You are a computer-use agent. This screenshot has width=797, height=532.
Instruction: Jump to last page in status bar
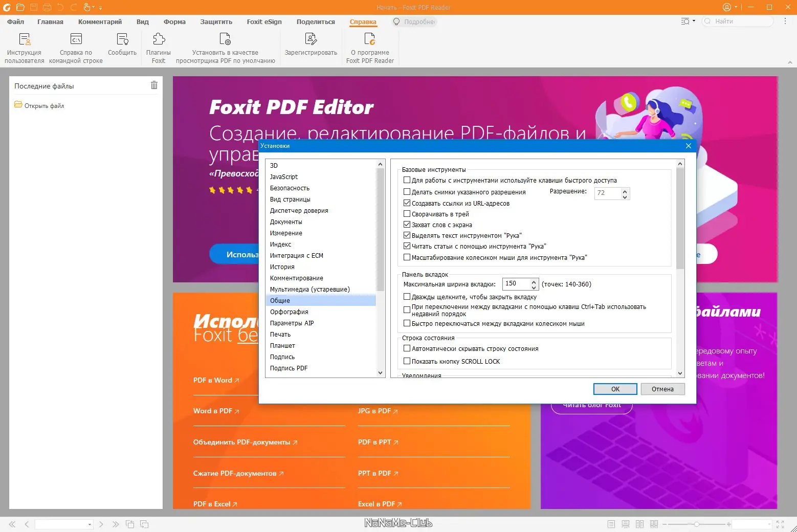click(x=116, y=524)
